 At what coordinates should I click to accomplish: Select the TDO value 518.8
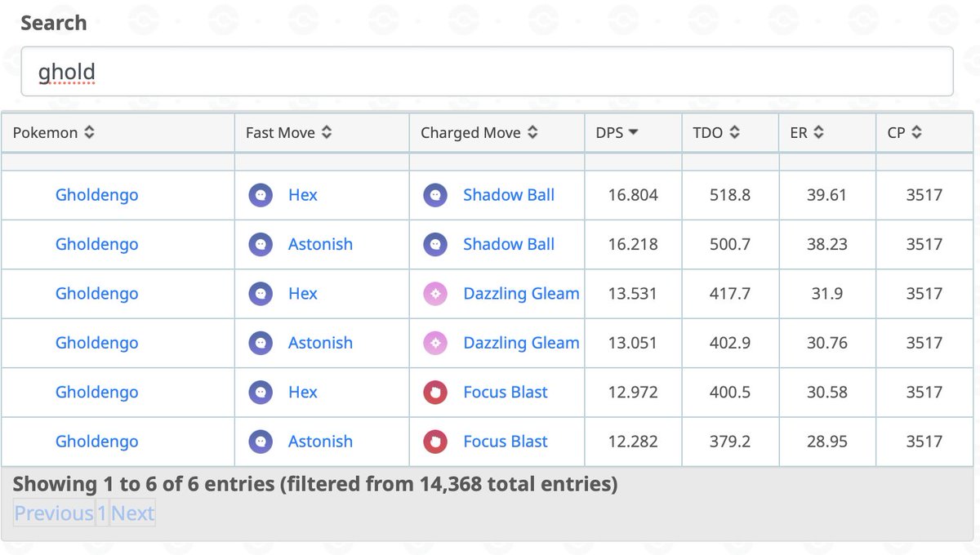pos(730,195)
